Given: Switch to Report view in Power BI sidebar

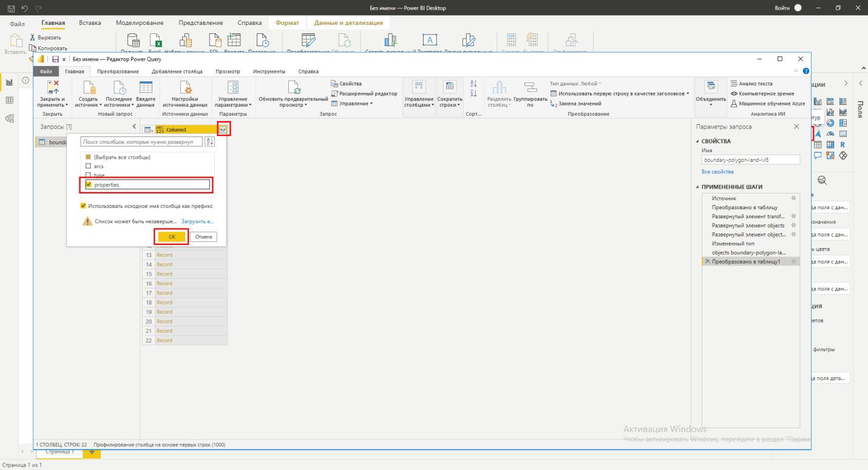Looking at the screenshot, I should pyautogui.click(x=10, y=82).
